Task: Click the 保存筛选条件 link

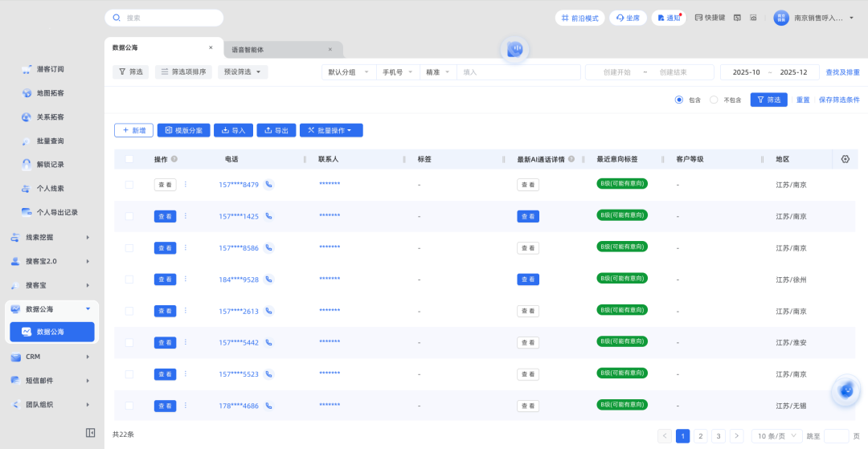Action: [839, 100]
